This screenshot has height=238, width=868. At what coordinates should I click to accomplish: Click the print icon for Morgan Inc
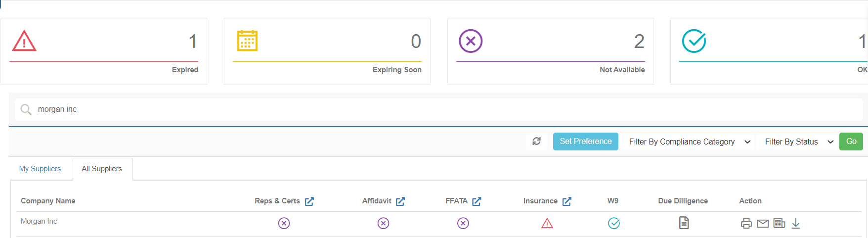point(746,224)
